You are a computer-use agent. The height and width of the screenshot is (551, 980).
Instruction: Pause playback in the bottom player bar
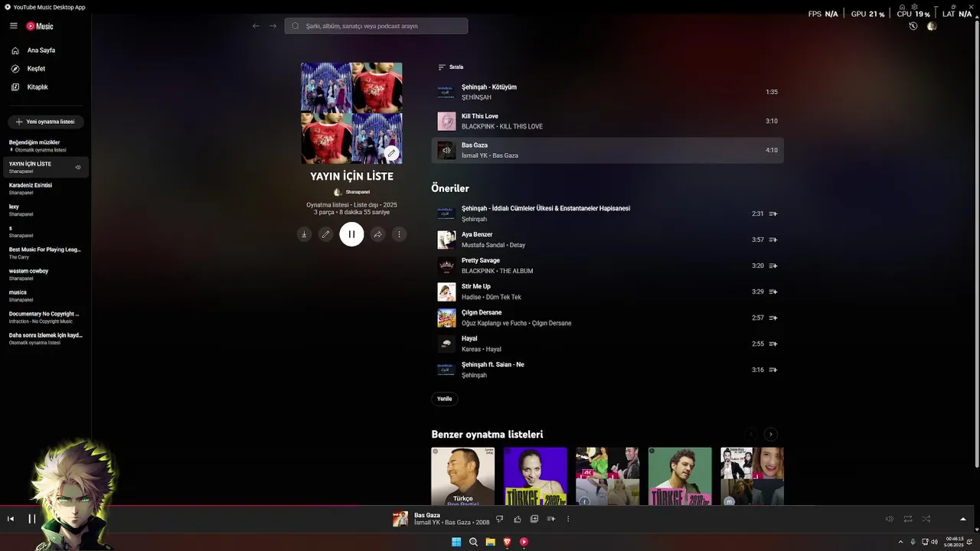32,519
